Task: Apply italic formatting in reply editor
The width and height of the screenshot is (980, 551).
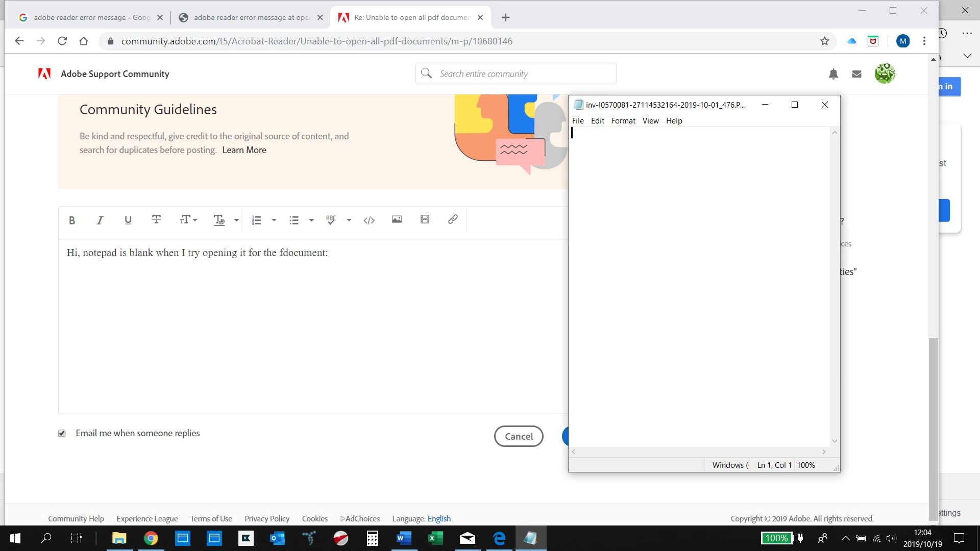Action: 100,220
